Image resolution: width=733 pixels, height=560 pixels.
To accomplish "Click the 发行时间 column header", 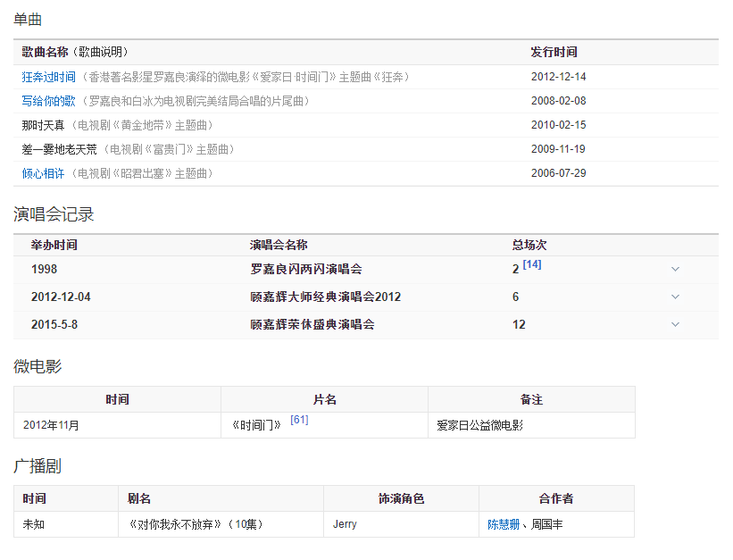I will [x=554, y=52].
